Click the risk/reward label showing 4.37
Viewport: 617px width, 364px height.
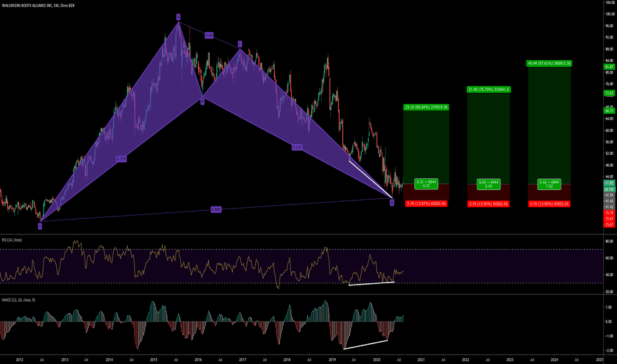pyautogui.click(x=426, y=184)
